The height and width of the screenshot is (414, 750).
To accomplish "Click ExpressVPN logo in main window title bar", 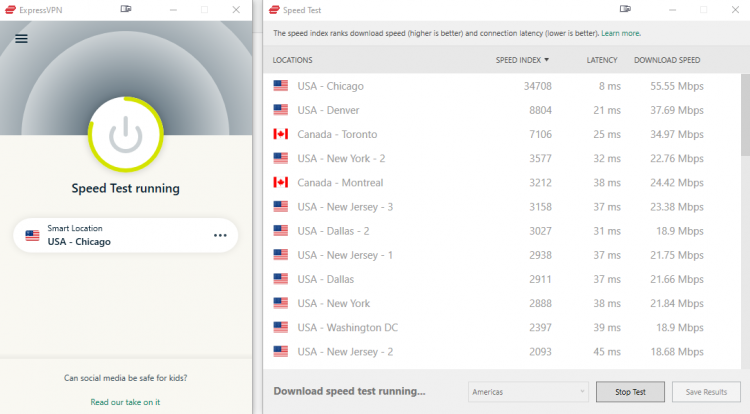I will 11,10.
